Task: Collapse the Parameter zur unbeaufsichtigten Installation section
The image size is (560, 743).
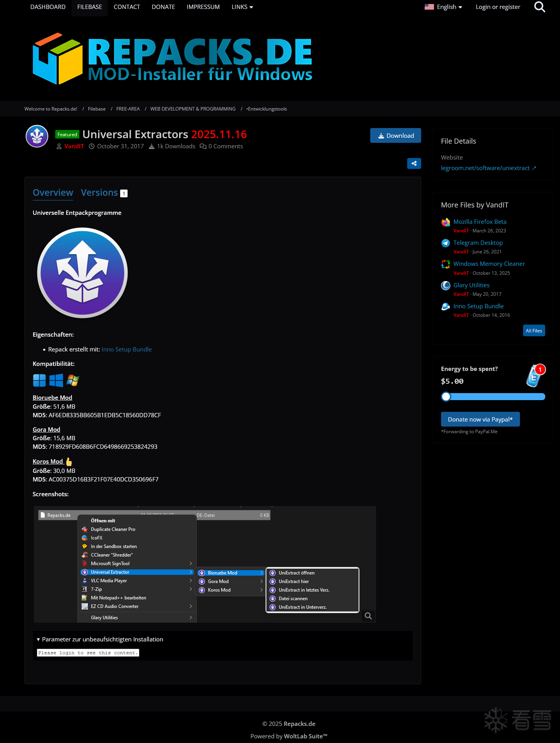Action: tap(100, 639)
